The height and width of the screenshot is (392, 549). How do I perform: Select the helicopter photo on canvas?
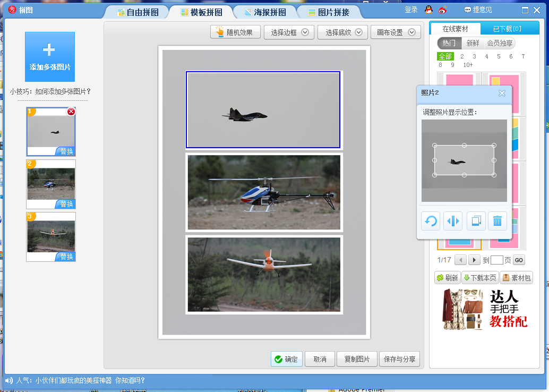264,192
